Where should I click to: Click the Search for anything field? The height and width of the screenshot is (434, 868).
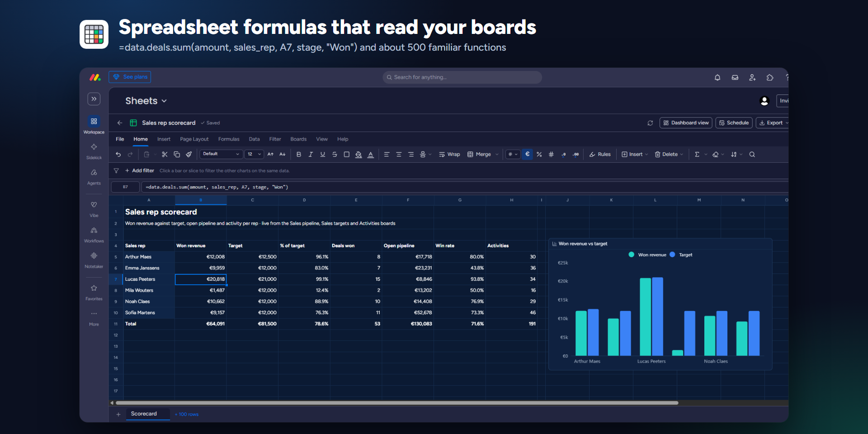(x=462, y=77)
